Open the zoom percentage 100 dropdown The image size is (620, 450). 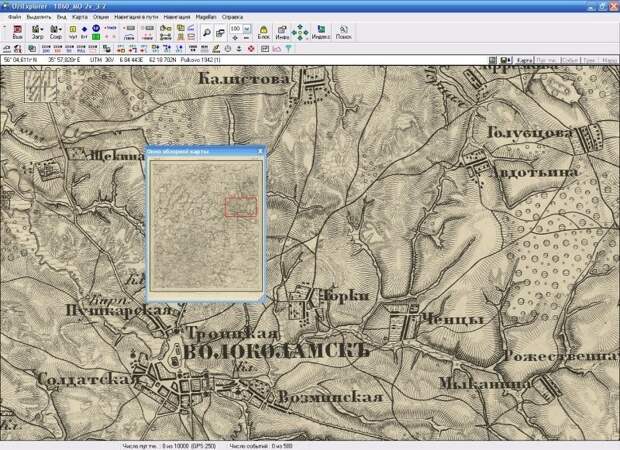click(247, 28)
